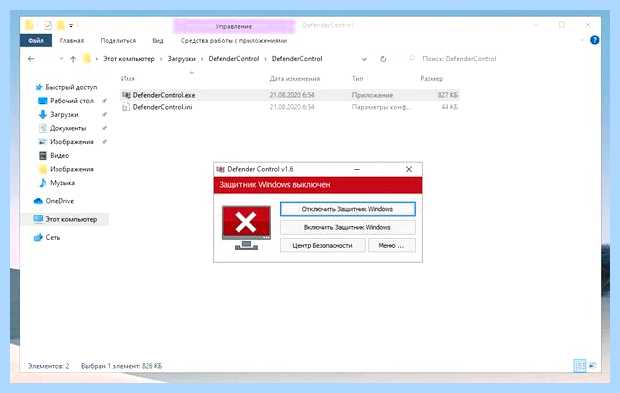Sort by Дата изменения column
The image size is (620, 393).
coord(295,78)
